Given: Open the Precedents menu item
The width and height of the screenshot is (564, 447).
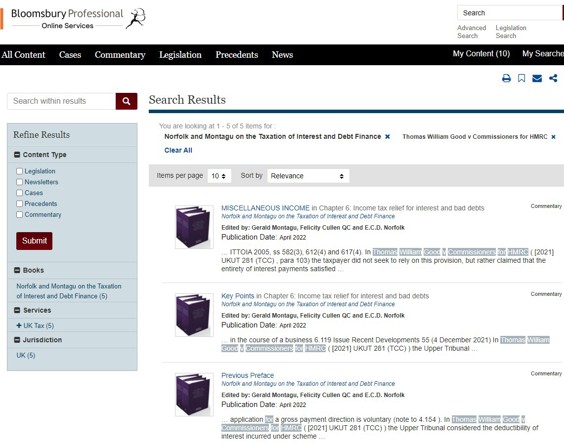Looking at the screenshot, I should [x=237, y=55].
